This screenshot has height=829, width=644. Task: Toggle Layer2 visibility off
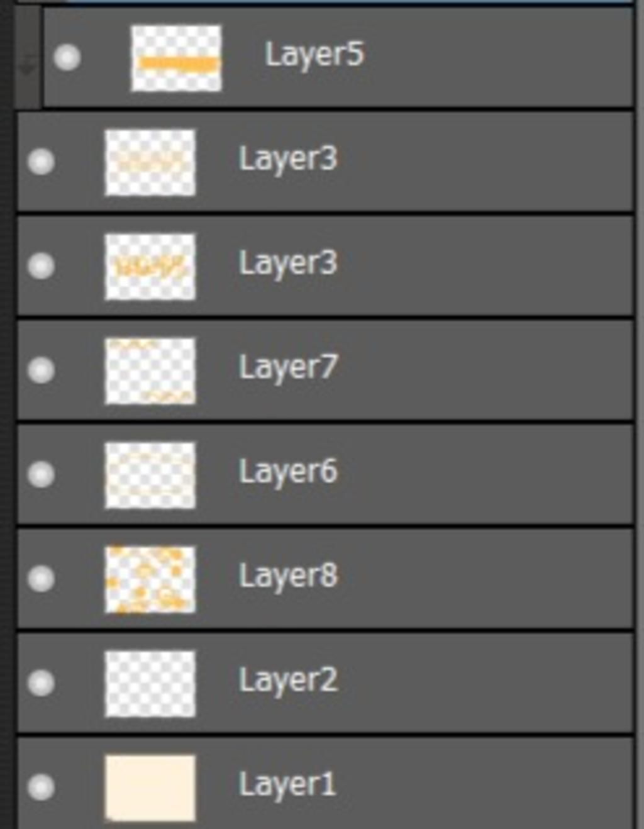pos(41,682)
